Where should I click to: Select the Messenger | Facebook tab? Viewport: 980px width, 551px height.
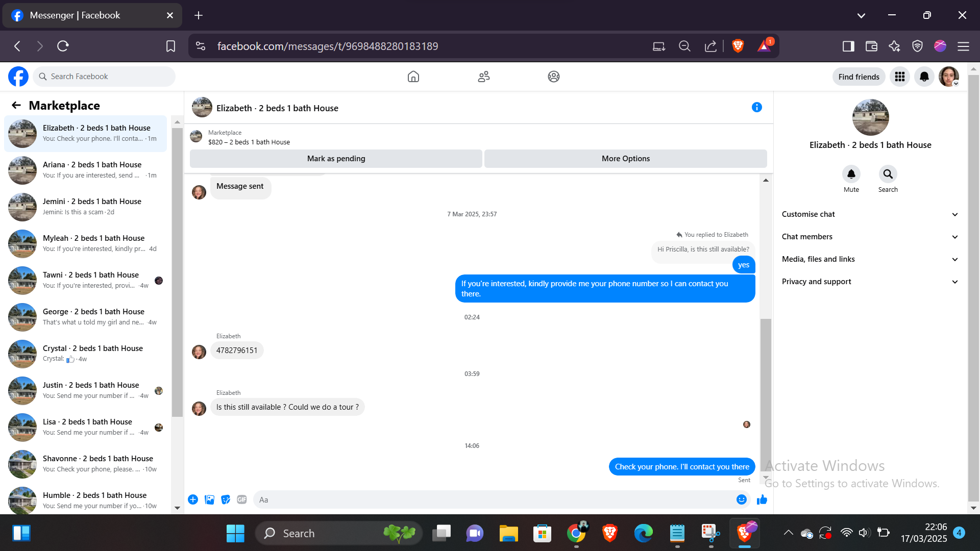(92, 15)
